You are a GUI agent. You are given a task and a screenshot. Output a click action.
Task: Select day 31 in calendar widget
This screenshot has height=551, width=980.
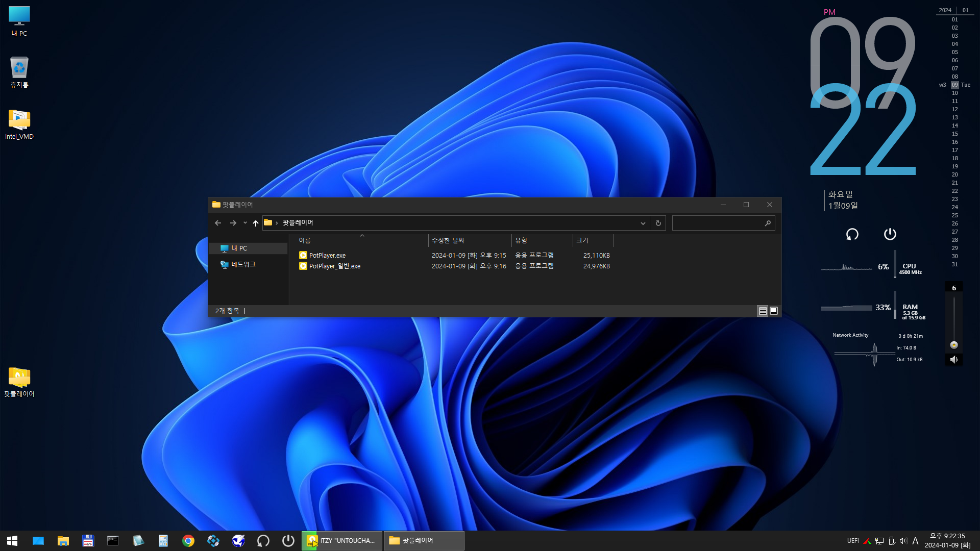[x=954, y=264]
